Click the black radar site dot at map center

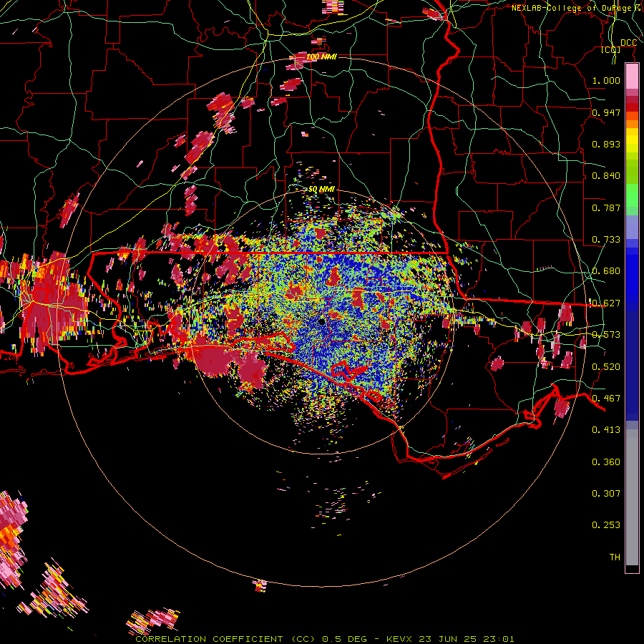coord(321,321)
